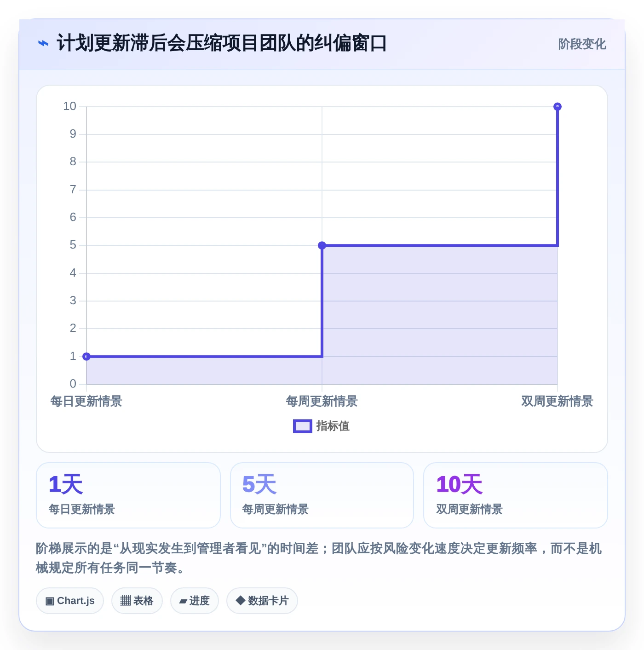644x650 pixels.
Task: Select the data point at 每周更新情景
Action: [x=322, y=245]
